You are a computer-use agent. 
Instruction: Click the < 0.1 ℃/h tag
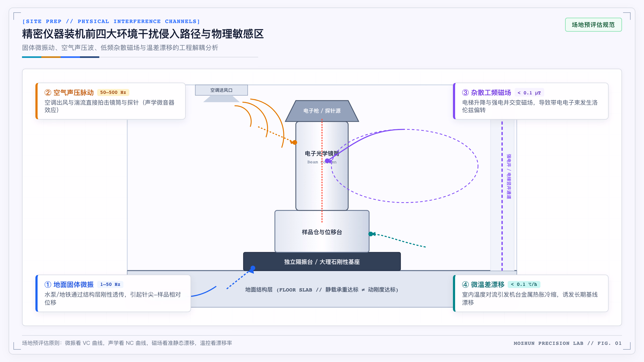point(524,285)
